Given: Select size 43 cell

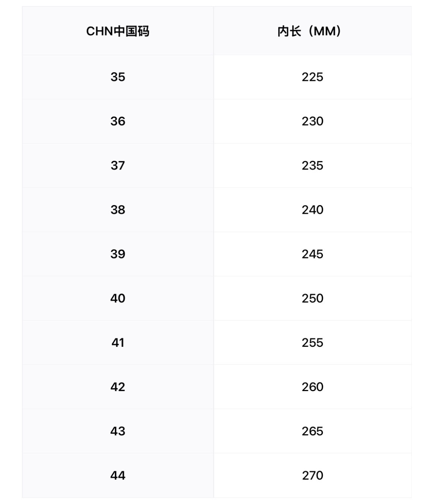Looking at the screenshot, I should click(x=118, y=431).
